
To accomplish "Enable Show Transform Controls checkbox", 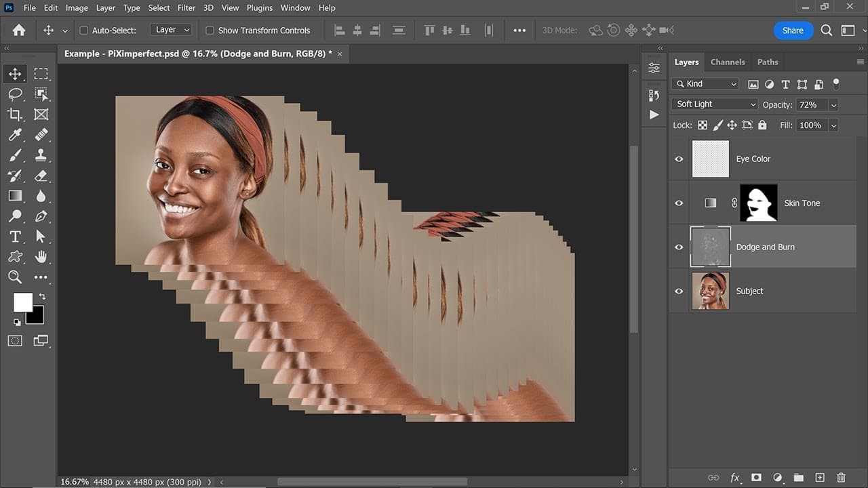I will (210, 30).
